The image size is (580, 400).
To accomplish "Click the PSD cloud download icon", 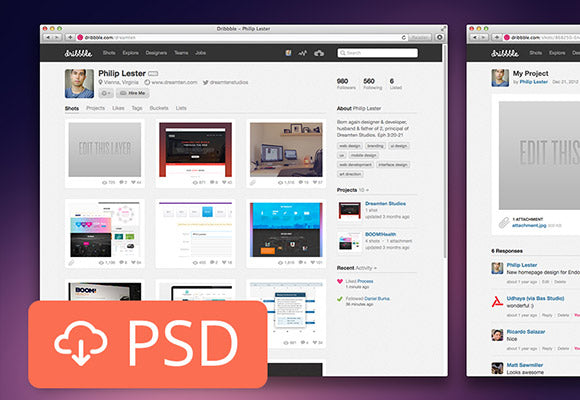I will (81, 343).
